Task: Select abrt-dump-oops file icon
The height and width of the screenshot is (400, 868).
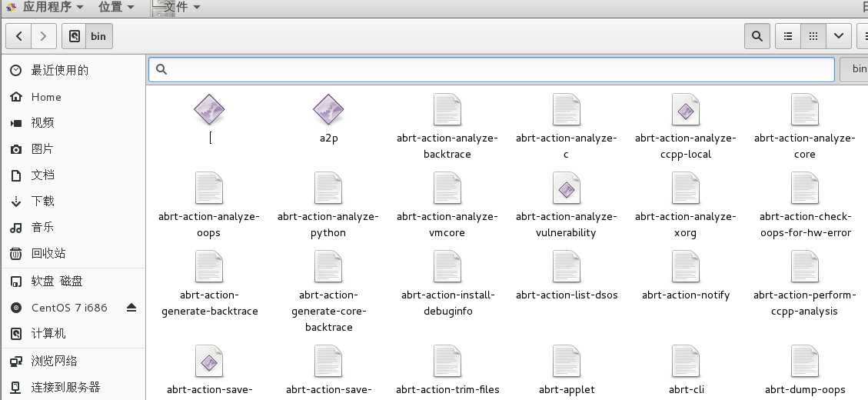Action: (x=804, y=362)
